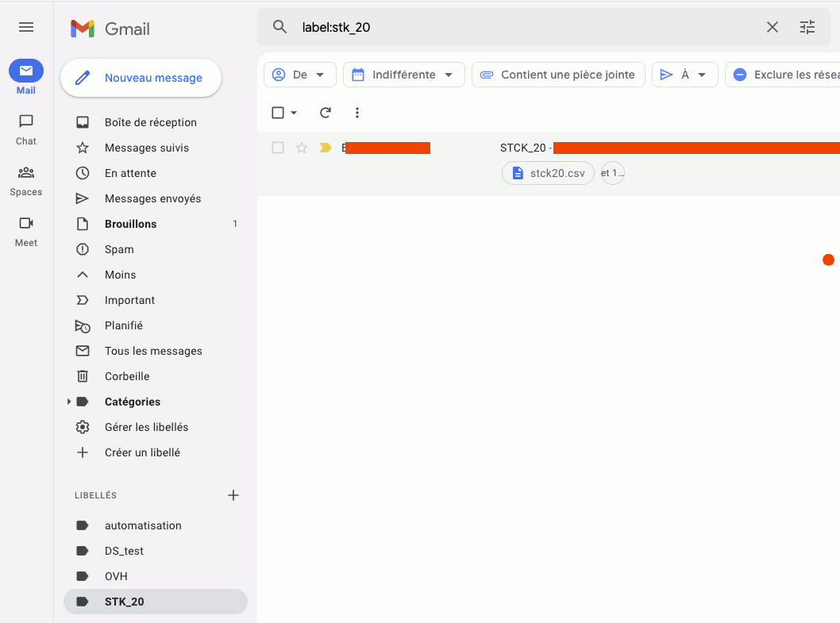
Task: Expand Catégories triangle arrow
Action: click(68, 402)
